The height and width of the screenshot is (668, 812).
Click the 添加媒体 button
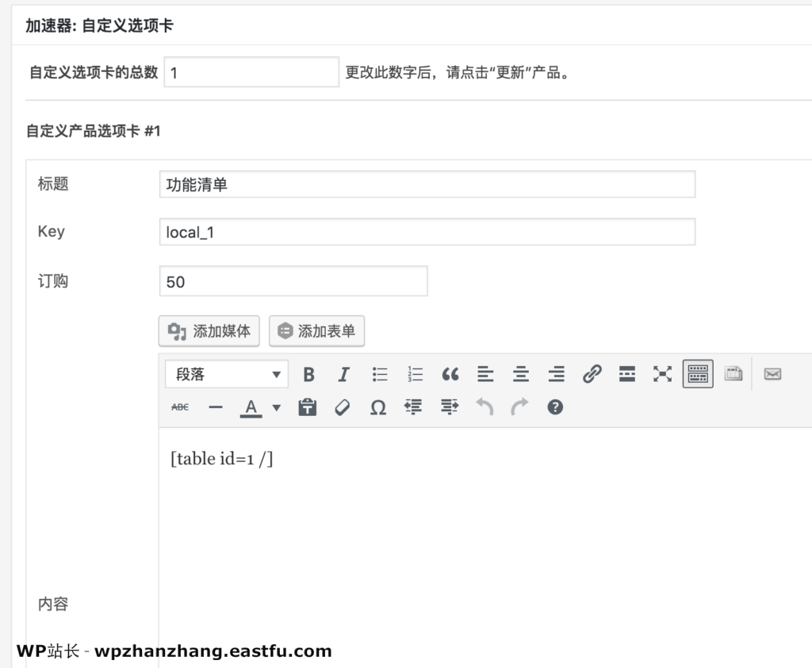209,331
